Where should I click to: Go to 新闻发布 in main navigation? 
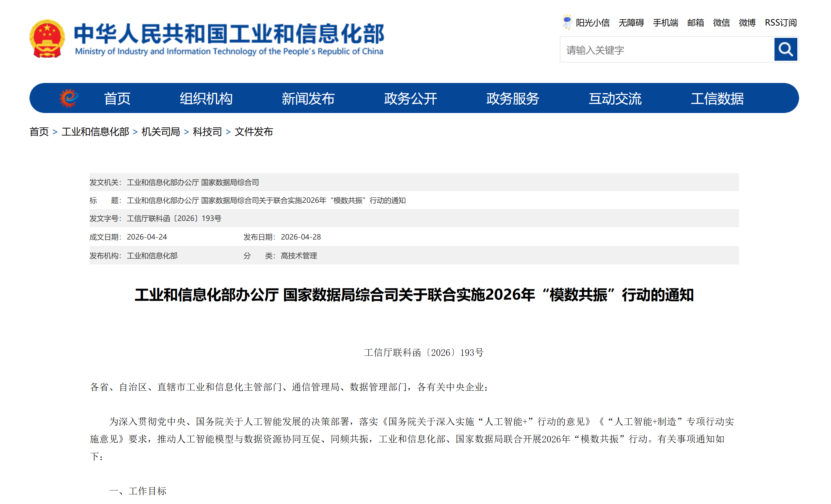coord(308,99)
